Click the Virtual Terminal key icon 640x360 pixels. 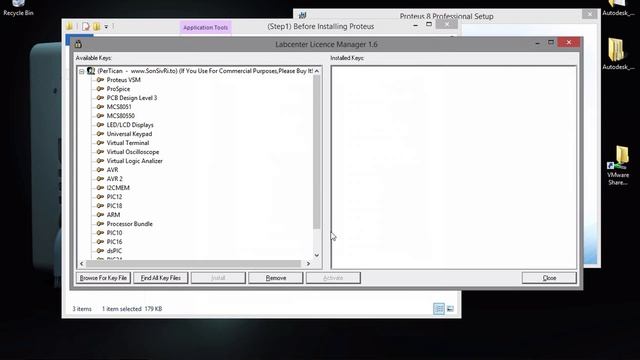click(100, 142)
